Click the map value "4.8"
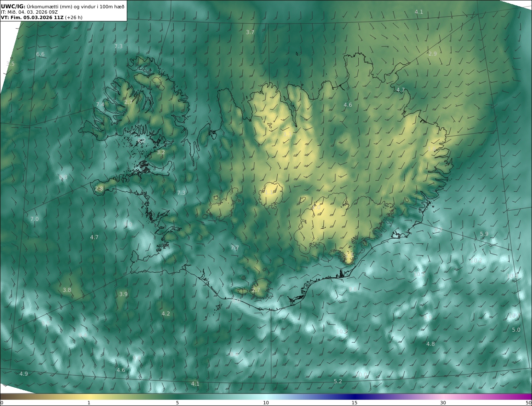This screenshot has width=532, height=406. point(431,344)
